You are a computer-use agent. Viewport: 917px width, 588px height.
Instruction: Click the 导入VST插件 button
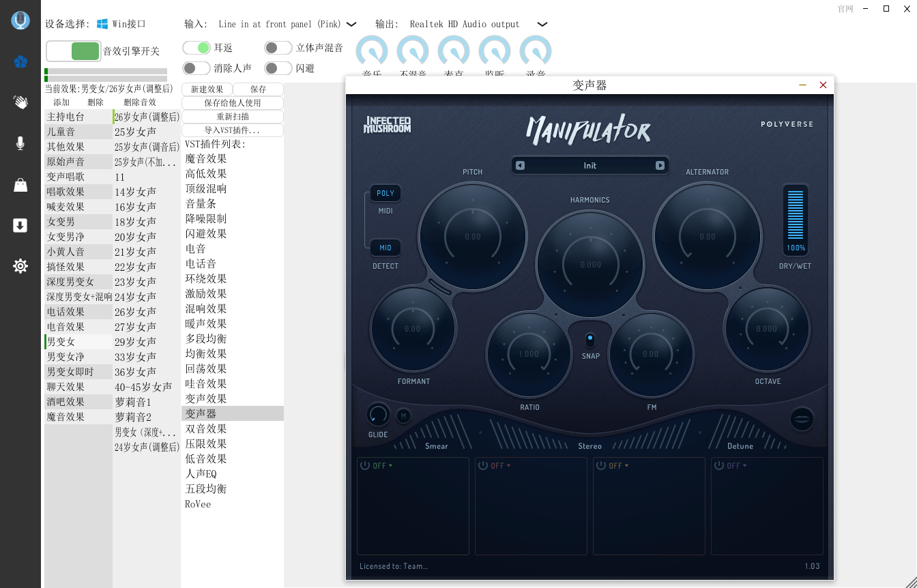[233, 130]
